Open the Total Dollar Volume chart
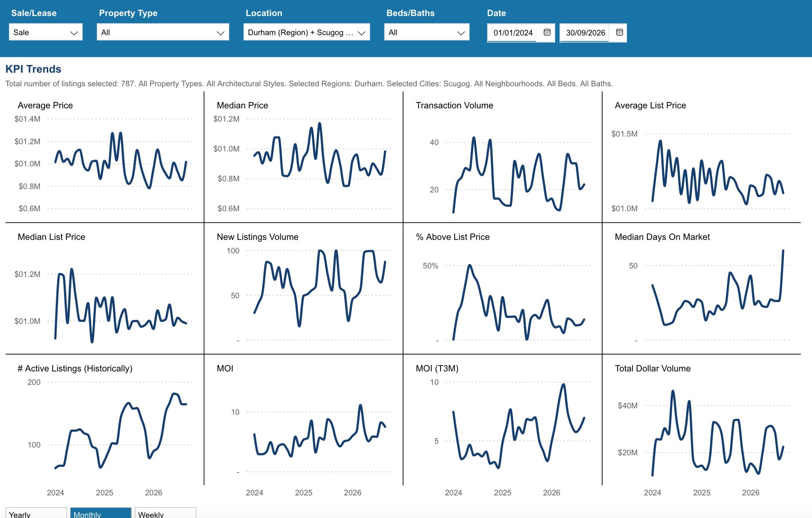The width and height of the screenshot is (812, 518). pyautogui.click(x=702, y=420)
